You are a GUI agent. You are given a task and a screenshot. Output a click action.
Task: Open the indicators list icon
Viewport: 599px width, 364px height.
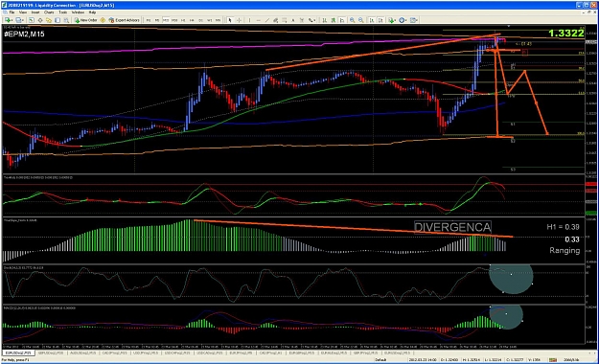(391, 20)
